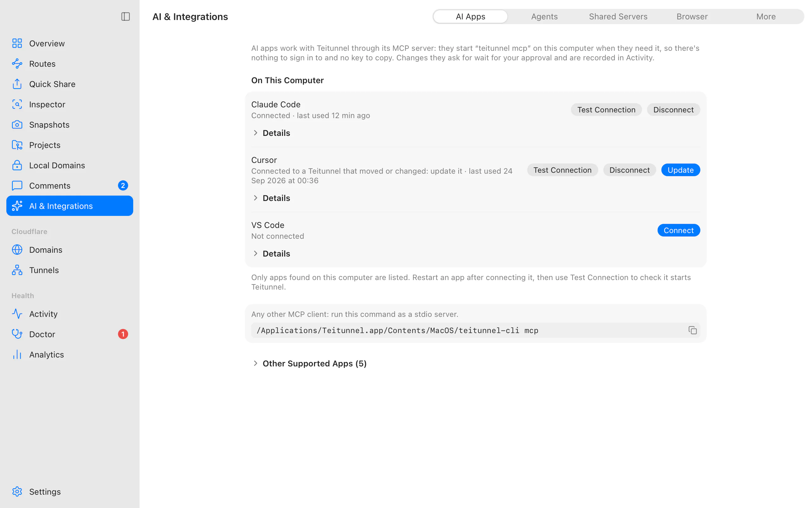This screenshot has width=812, height=508.
Task: Disconnect Claude Code
Action: coord(673,110)
